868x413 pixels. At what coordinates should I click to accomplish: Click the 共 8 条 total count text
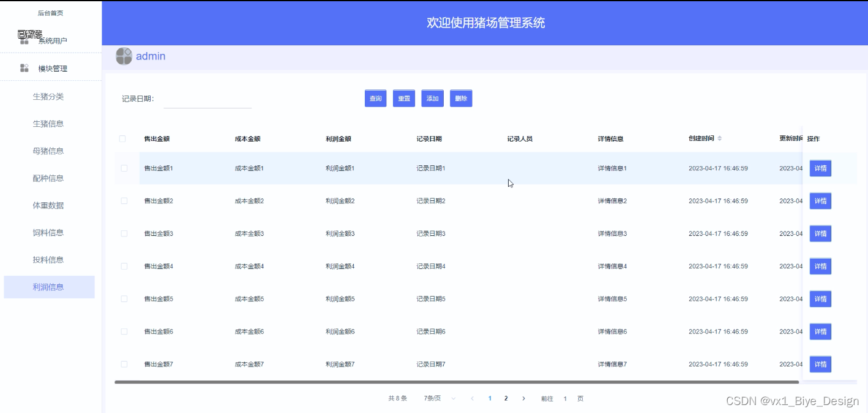398,398
